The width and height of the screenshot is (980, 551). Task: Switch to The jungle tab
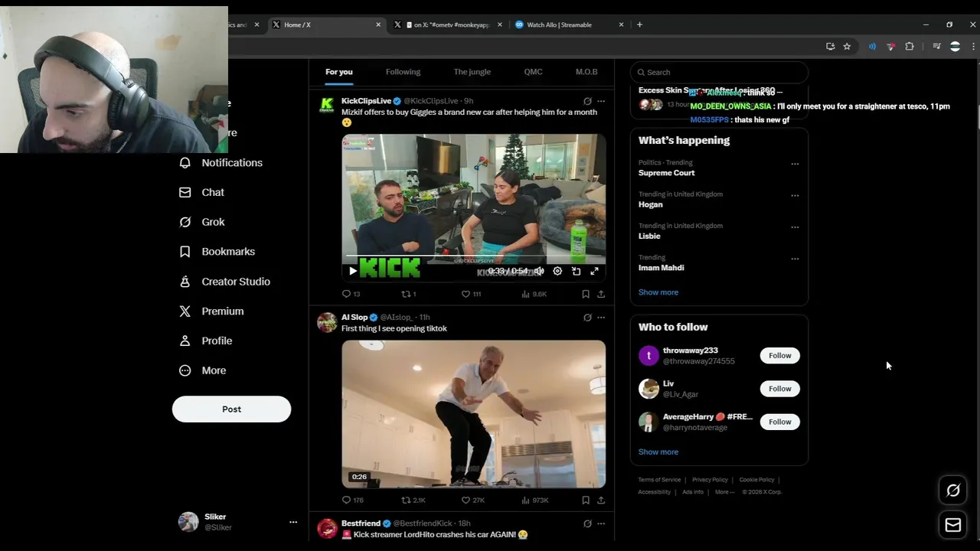[x=472, y=72]
